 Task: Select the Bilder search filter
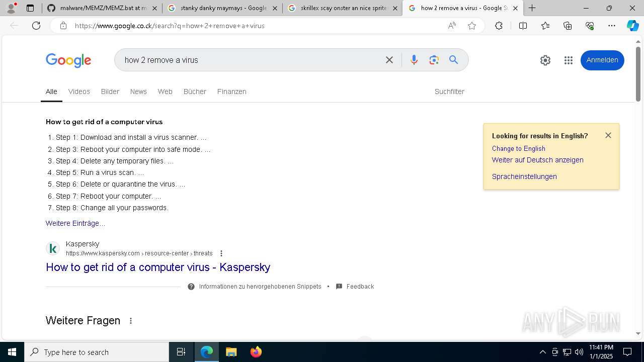[x=110, y=92]
